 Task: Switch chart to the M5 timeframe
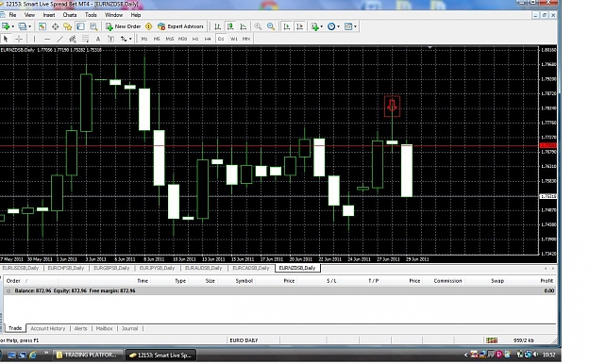tap(157, 39)
